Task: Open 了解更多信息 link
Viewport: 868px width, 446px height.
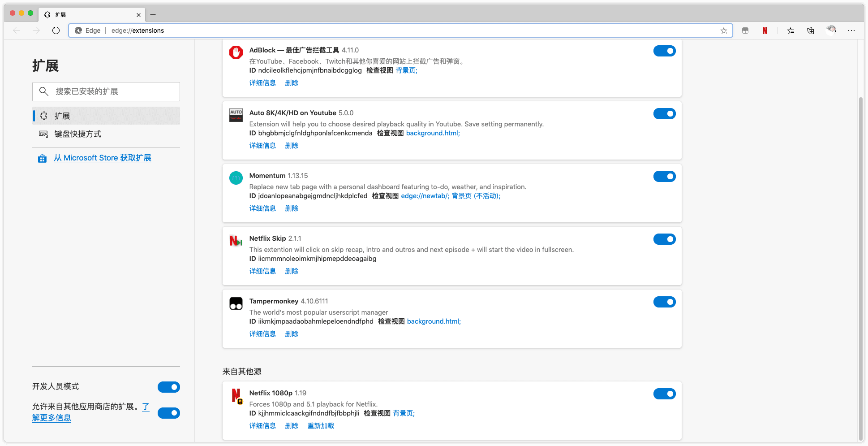Action: [52, 418]
